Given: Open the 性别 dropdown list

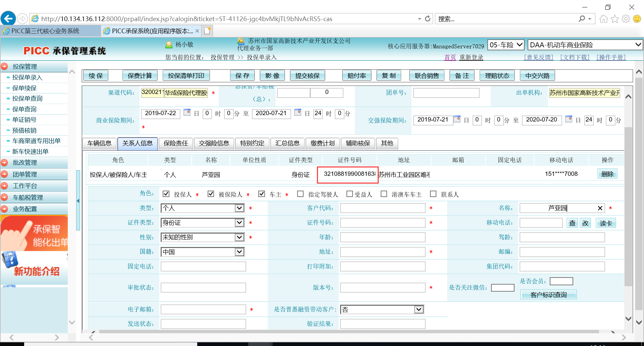Looking at the screenshot, I should coord(239,237).
